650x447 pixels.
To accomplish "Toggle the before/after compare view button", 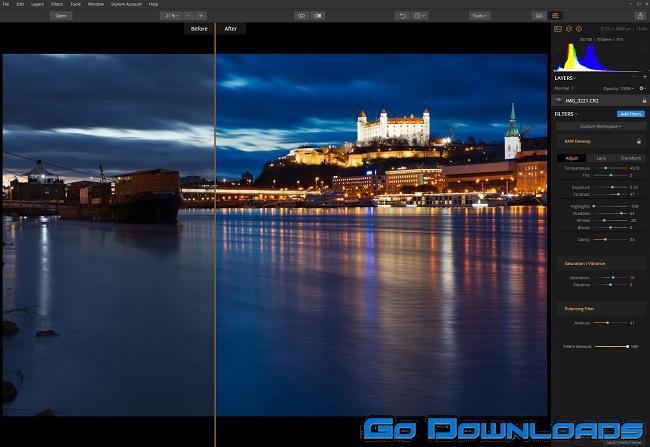I will point(318,16).
